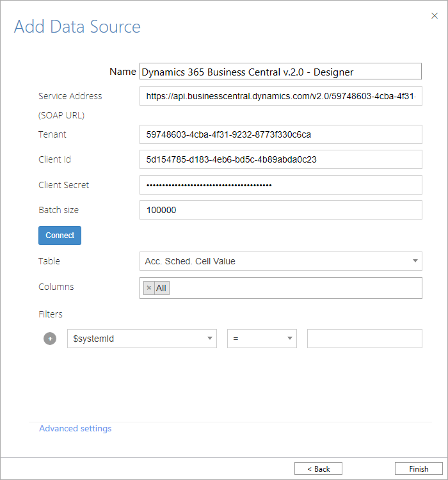Click the empty filter value field
This screenshot has width=448, height=480.
tap(365, 339)
